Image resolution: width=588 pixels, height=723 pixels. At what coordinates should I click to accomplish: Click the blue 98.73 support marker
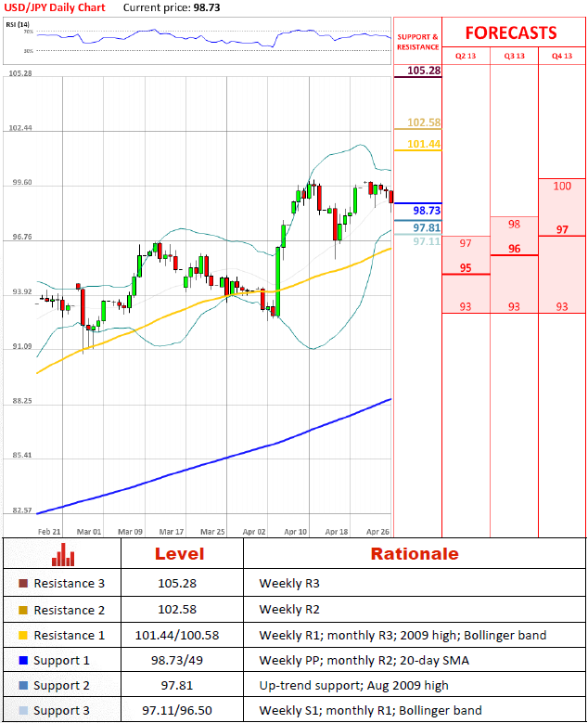427,211
